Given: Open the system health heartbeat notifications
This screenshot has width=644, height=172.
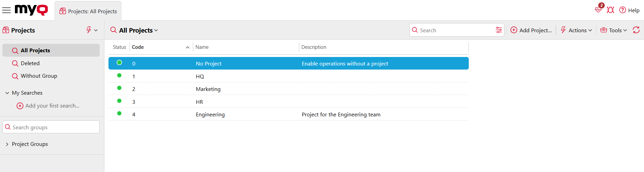Looking at the screenshot, I should click(x=598, y=10).
